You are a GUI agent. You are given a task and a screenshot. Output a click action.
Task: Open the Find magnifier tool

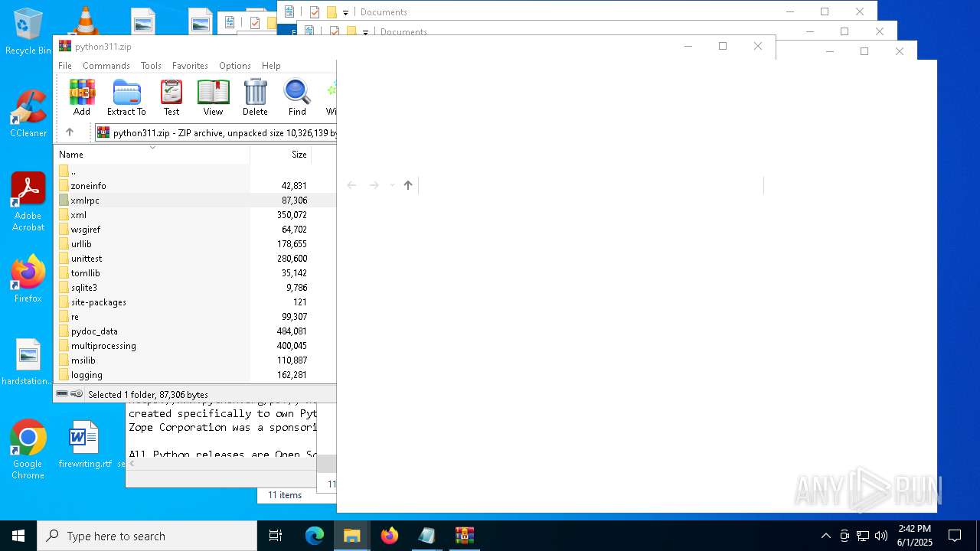297,98
